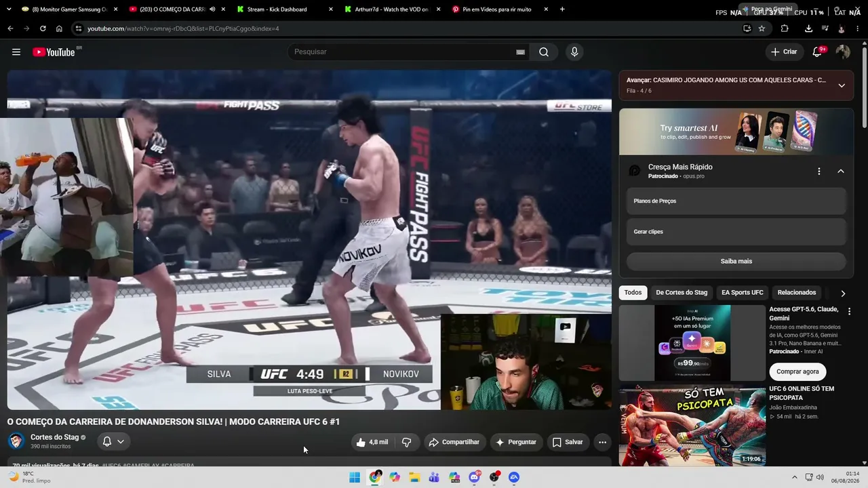
Task: Open more actions ellipsis below video
Action: click(602, 442)
